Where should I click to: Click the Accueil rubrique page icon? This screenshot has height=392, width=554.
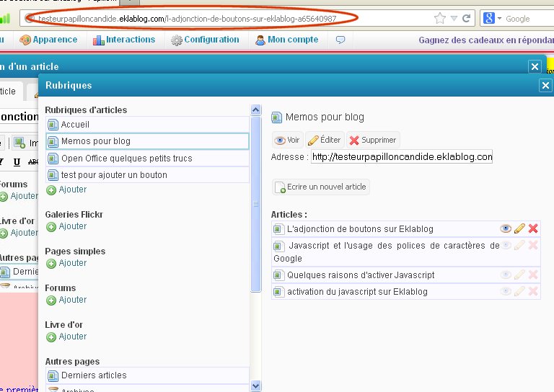(53, 125)
